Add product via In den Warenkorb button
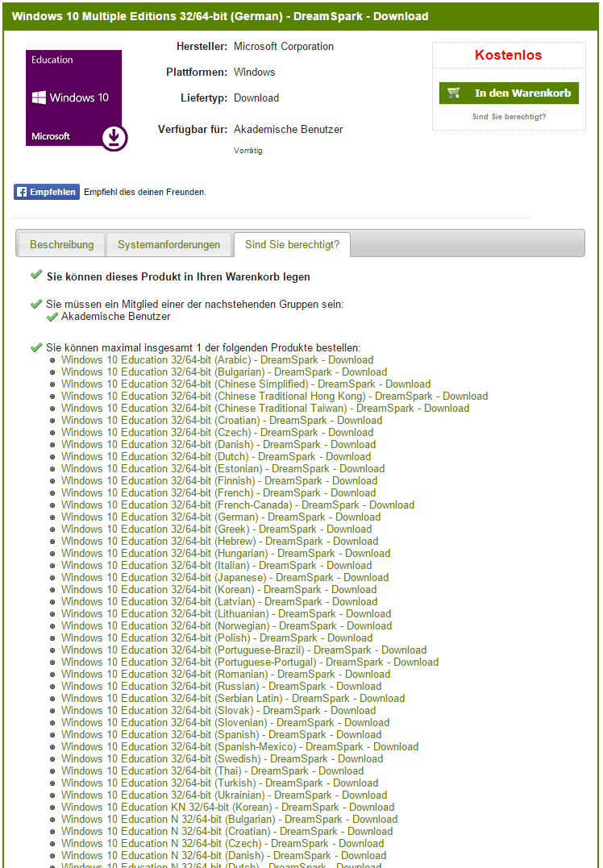603x868 pixels. click(x=509, y=93)
